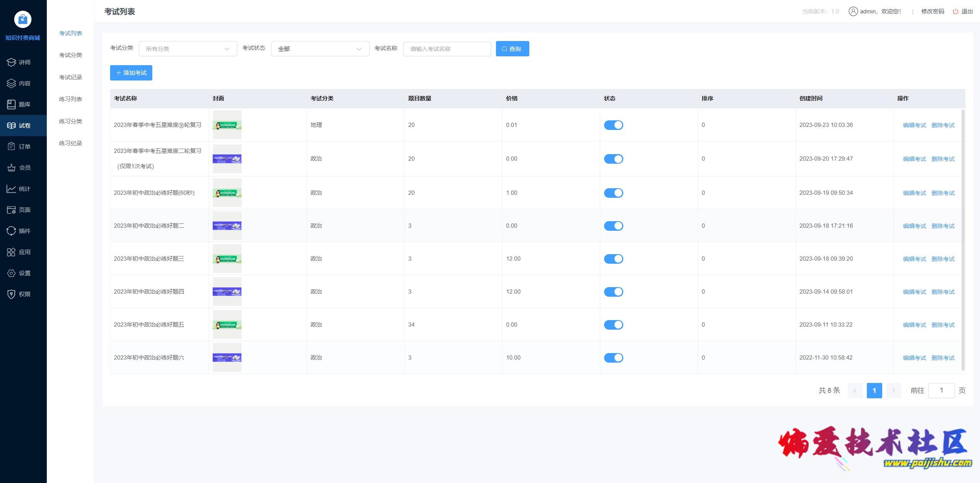Toggle status switch for 必练好题二

pyautogui.click(x=614, y=226)
